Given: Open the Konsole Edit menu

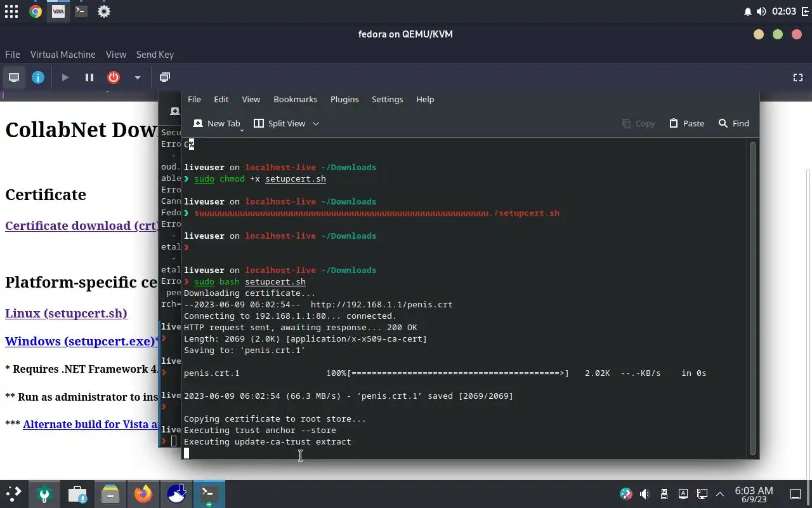Looking at the screenshot, I should [221, 99].
